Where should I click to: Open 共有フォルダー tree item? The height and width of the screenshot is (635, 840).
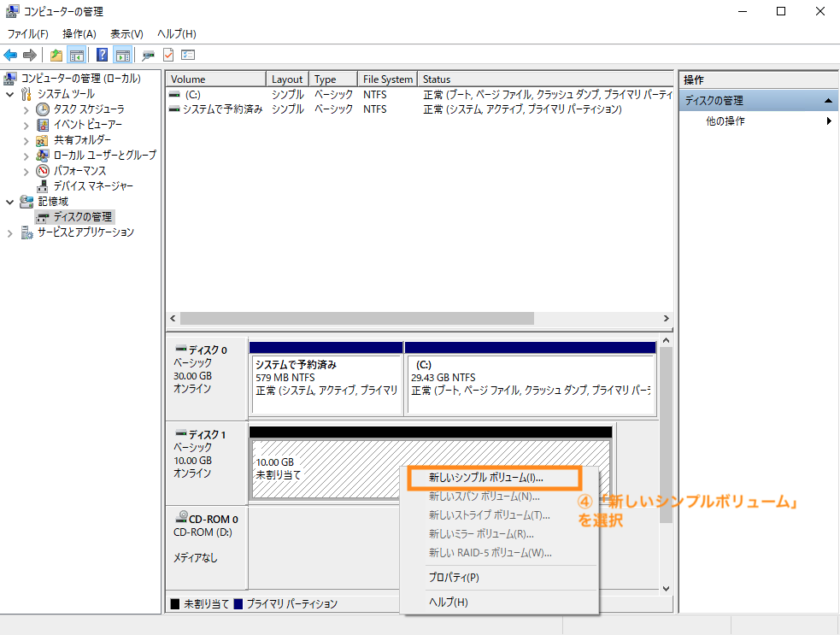click(82, 140)
